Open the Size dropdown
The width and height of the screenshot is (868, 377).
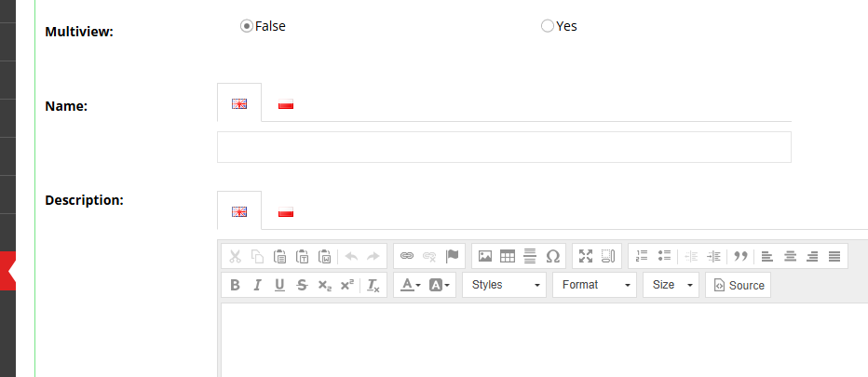click(x=671, y=285)
